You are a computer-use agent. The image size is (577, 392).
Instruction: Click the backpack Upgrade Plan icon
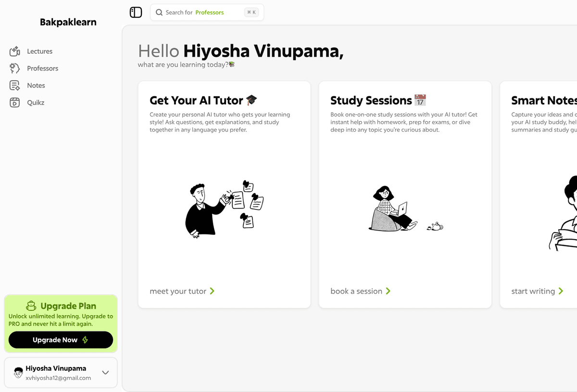(x=31, y=306)
